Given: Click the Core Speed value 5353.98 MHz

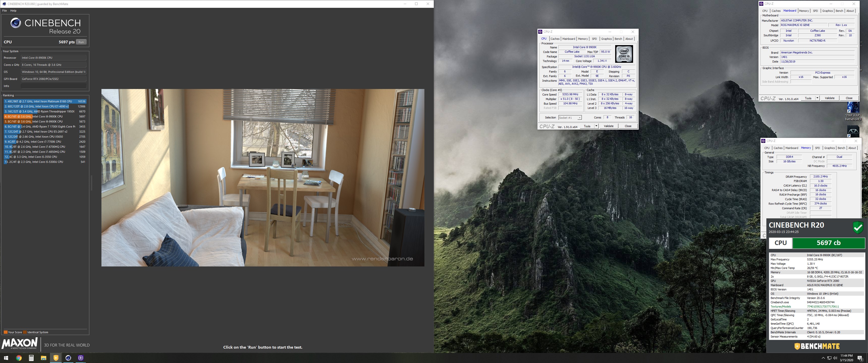Looking at the screenshot, I should [570, 94].
